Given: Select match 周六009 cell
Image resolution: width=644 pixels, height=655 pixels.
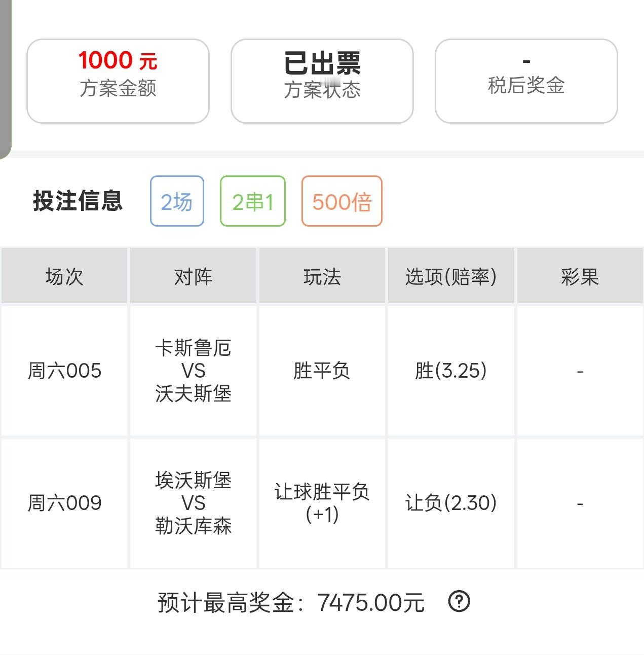Looking at the screenshot, I should 64,503.
